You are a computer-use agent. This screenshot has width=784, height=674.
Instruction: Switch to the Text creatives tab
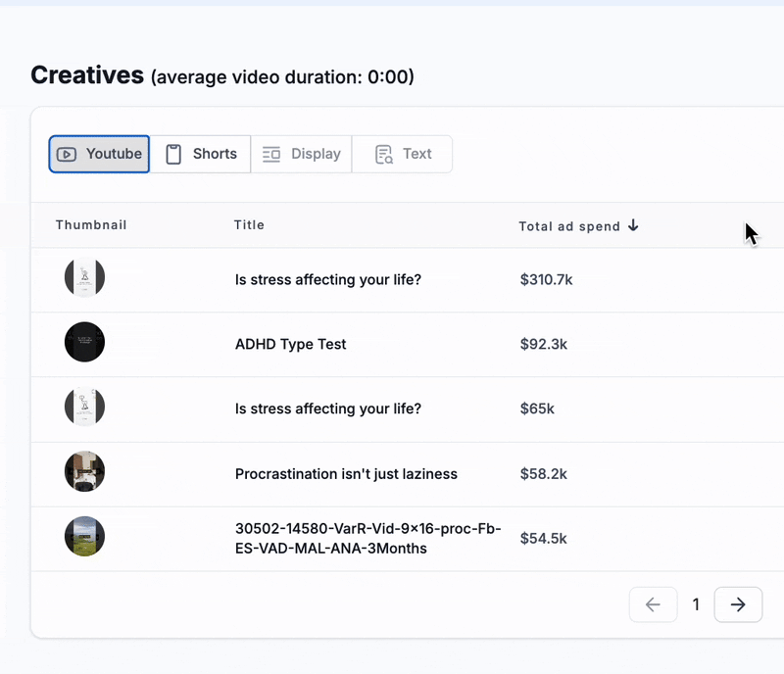[x=403, y=154]
